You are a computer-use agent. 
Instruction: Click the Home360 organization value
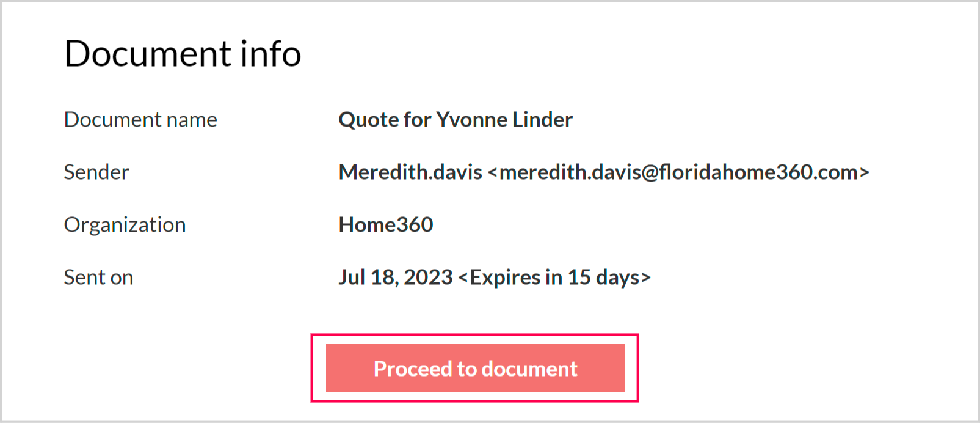pyautogui.click(x=386, y=225)
